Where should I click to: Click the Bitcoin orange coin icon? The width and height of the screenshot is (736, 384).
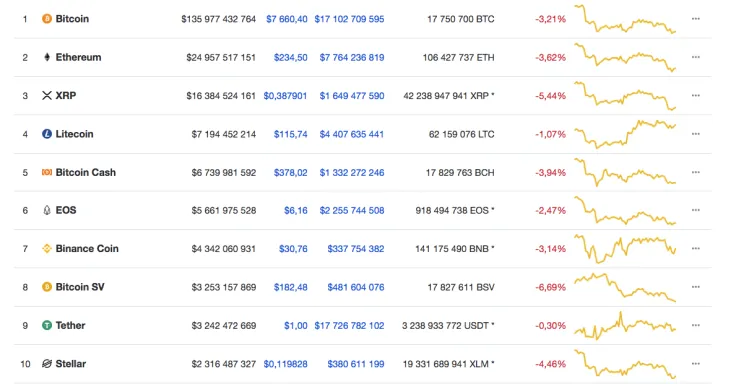pos(47,19)
